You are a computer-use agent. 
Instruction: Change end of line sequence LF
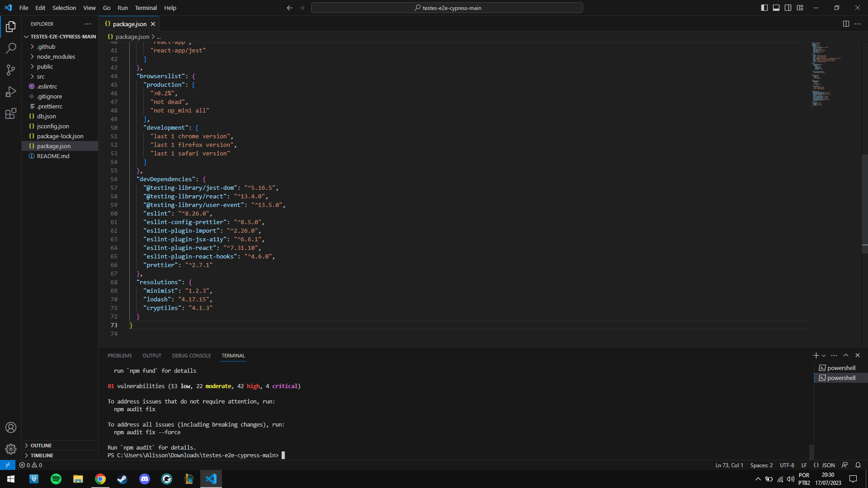click(804, 465)
